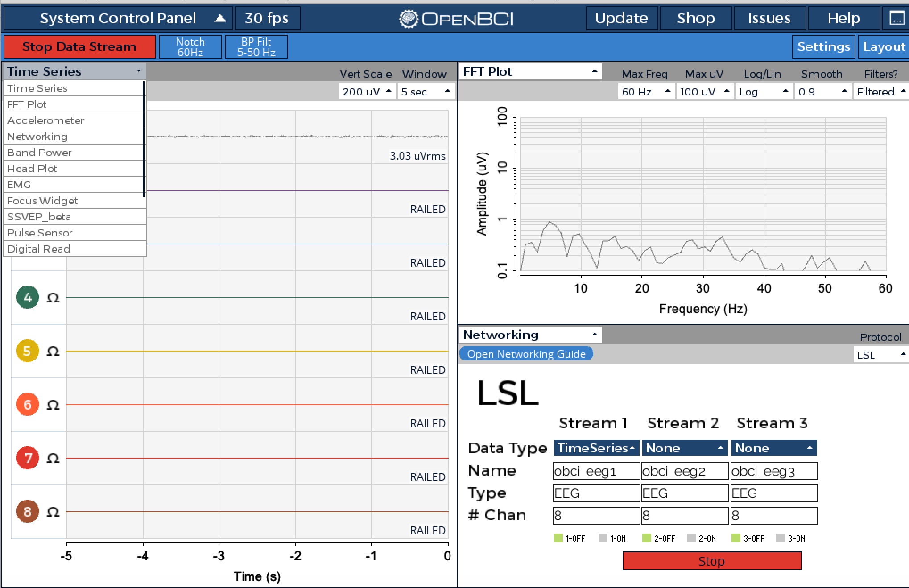
Task: Click the Ω impedance icon for channel 7
Action: 53,458
